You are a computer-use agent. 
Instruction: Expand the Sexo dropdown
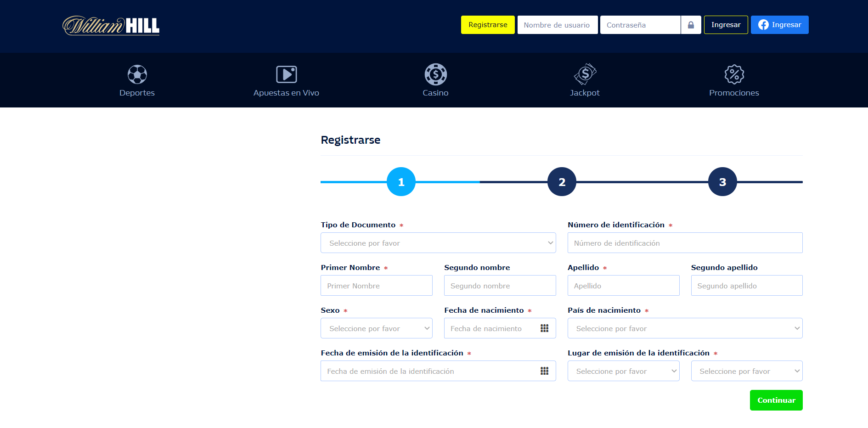click(377, 328)
